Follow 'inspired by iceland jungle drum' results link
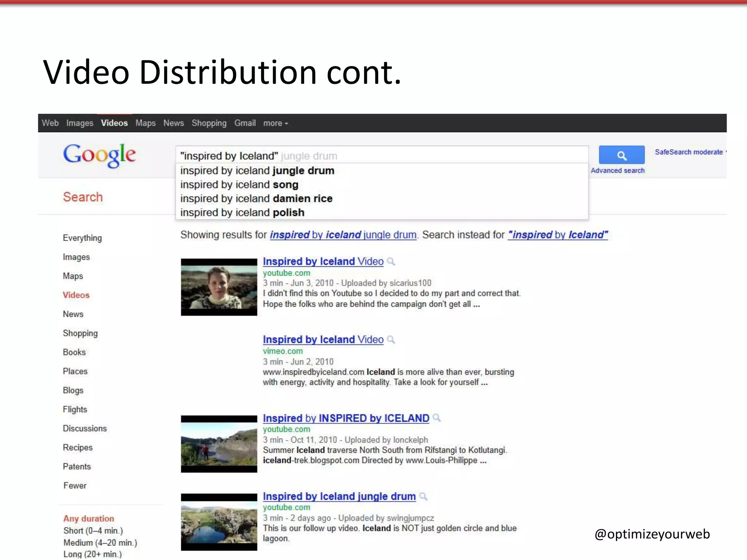This screenshot has width=747, height=560. point(343,235)
